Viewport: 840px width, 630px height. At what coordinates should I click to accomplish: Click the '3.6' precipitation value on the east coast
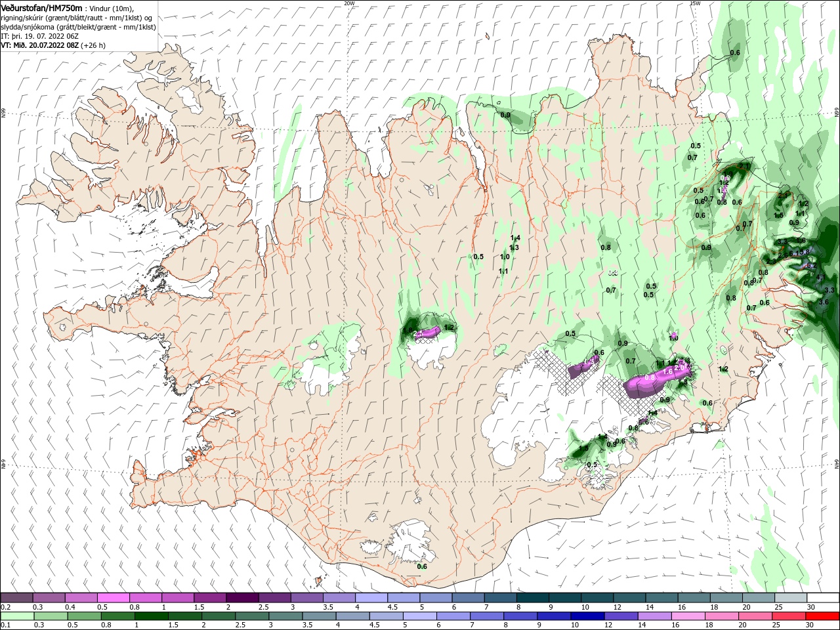point(824,303)
